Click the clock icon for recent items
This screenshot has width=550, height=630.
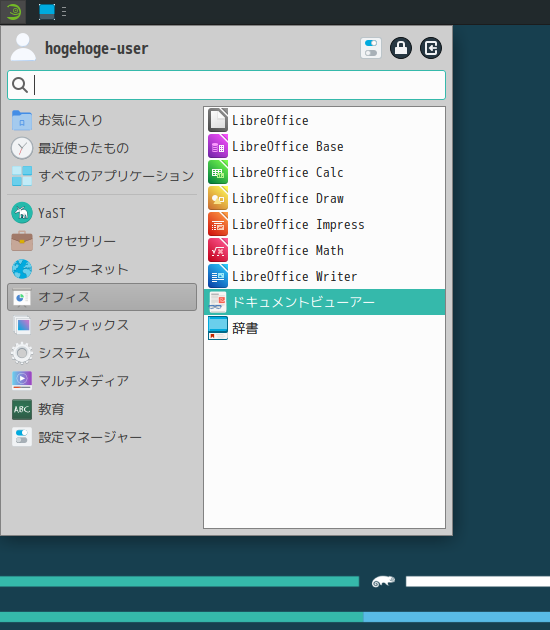point(22,148)
